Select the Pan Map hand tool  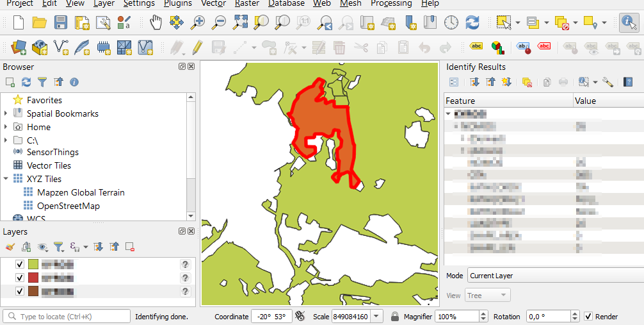(156, 23)
